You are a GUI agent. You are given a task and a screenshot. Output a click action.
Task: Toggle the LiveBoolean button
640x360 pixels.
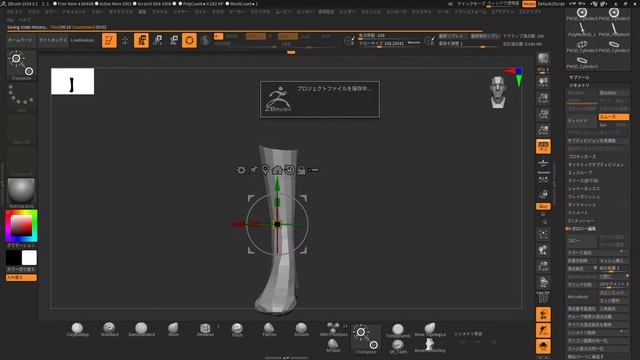coord(82,40)
